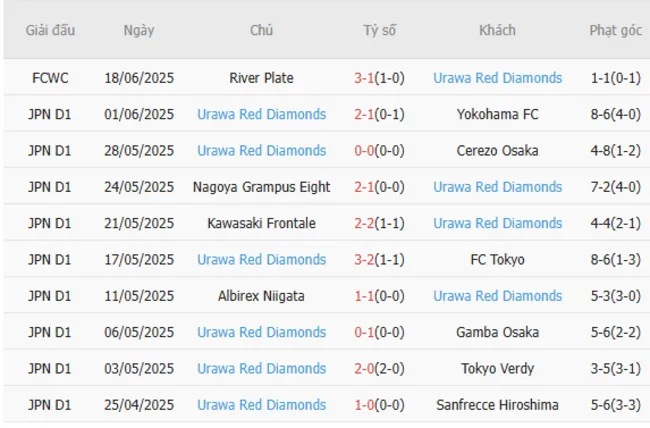This screenshot has width=650, height=428.
Task: Open the Cerezo Osaka team page
Action: pos(497,150)
